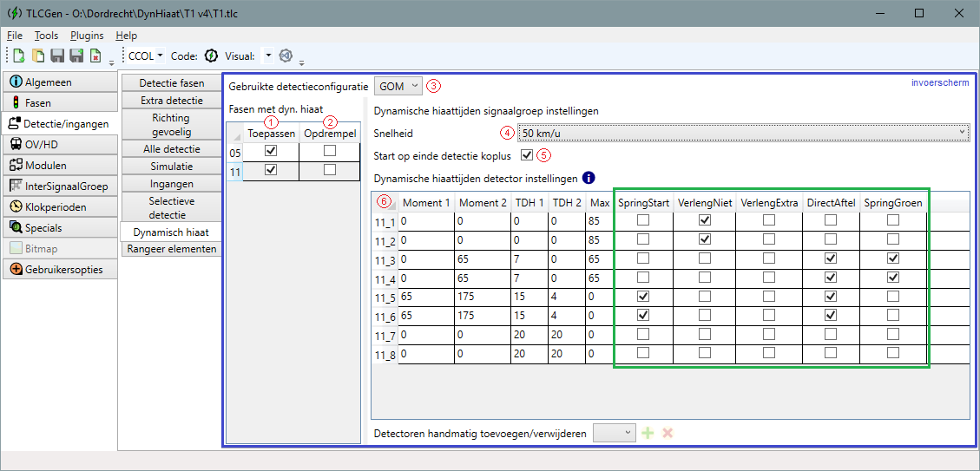Viewport: 980px width, 471px height.
Task: Open the Simulatie subtab
Action: [171, 167]
